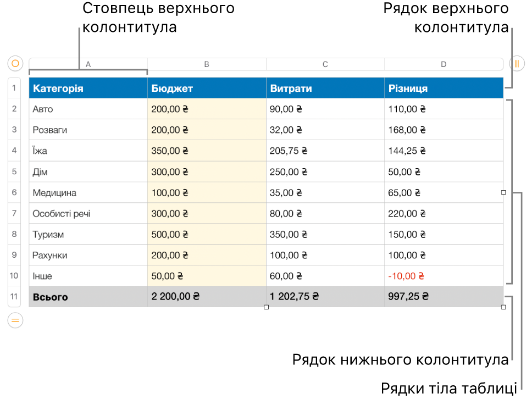Click the add columns handle icon
Viewport: 532px width, 399px height.
click(517, 63)
